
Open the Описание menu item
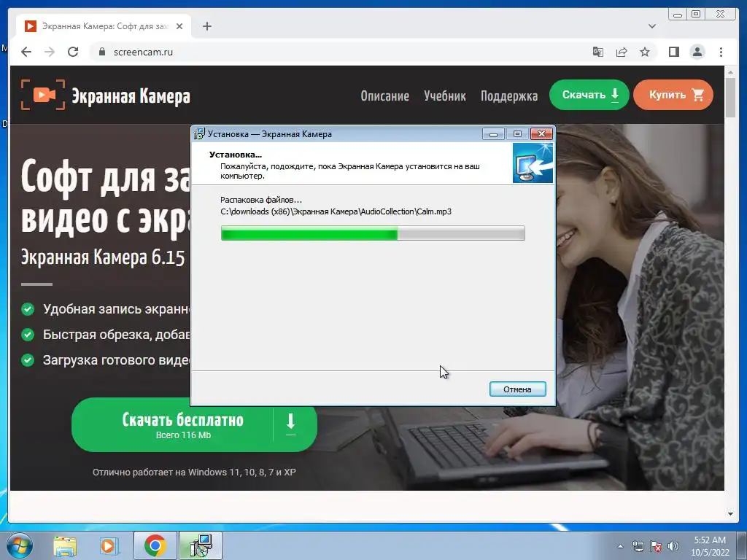click(384, 96)
